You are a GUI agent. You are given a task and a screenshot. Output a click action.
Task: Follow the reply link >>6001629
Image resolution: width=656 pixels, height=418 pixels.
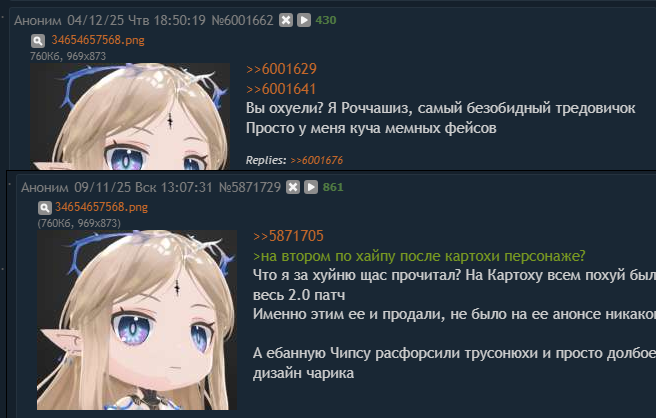[281, 69]
